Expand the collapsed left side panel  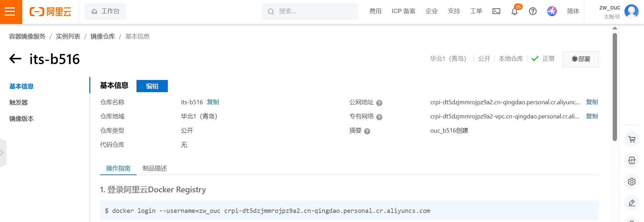(3, 153)
